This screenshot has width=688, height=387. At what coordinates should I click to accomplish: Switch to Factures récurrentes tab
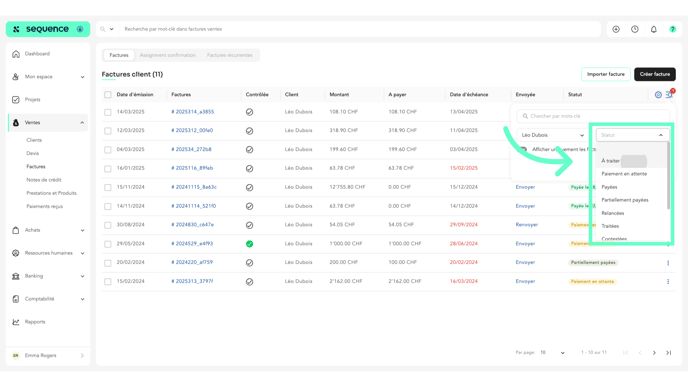pyautogui.click(x=229, y=55)
